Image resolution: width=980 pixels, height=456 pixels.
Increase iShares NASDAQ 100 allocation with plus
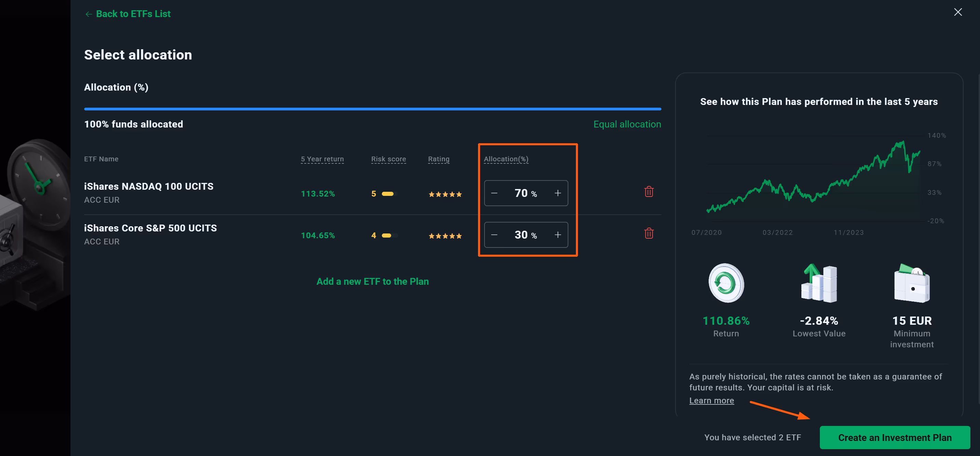pos(557,193)
